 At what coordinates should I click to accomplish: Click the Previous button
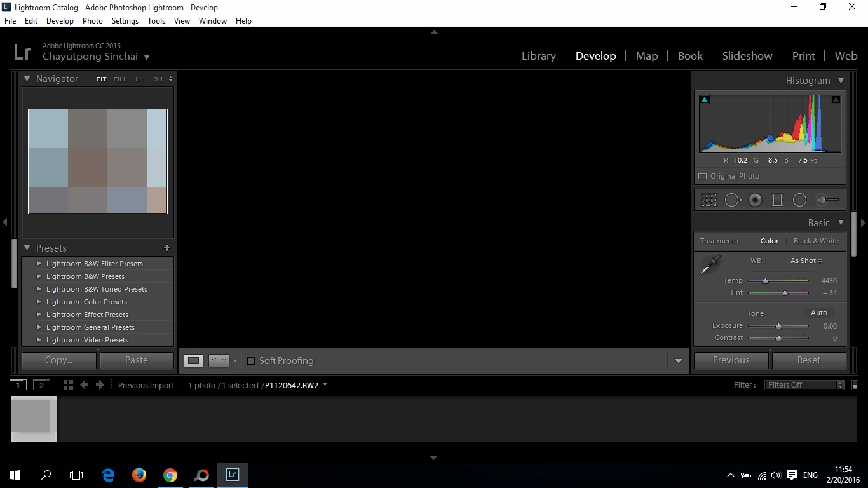[x=731, y=360]
